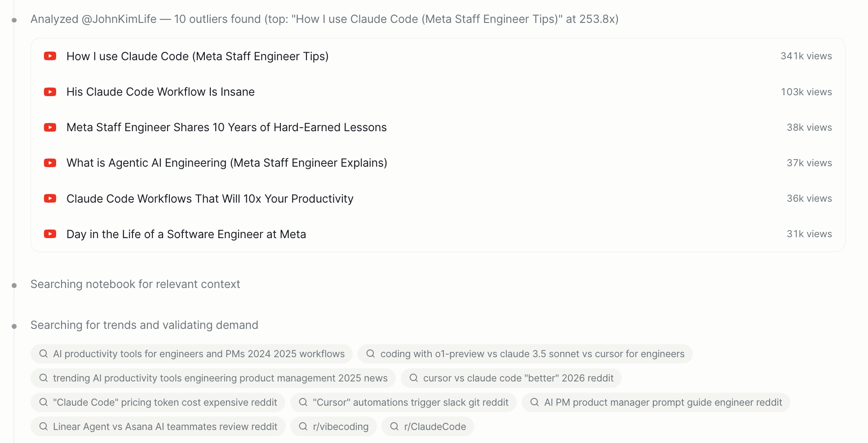Select "Linear Agent vs Asana AI teammates" chip
This screenshot has width=868, height=443.
pyautogui.click(x=158, y=427)
